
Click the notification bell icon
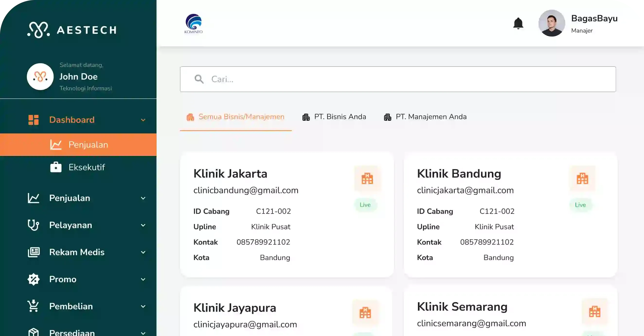pos(518,23)
